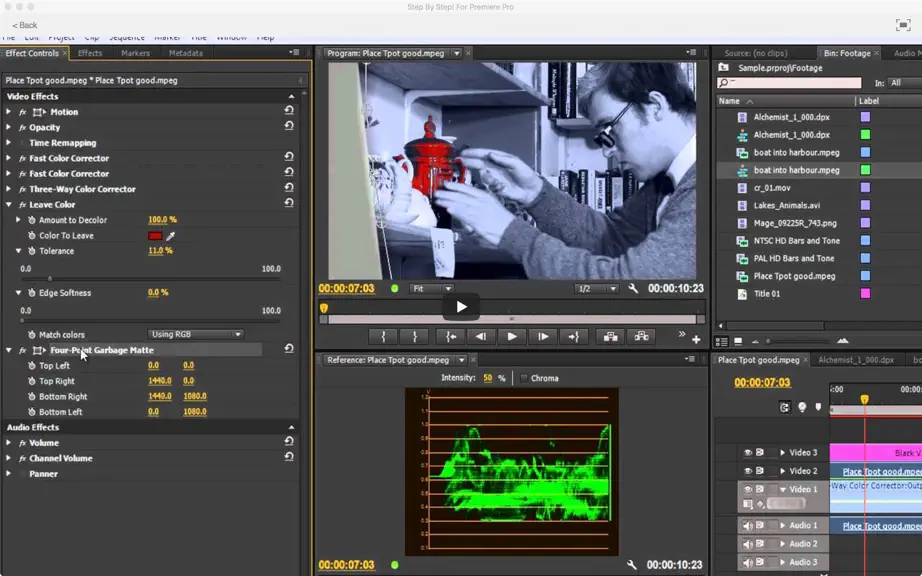
Task: Go to Out point in Program monitor
Action: (573, 337)
